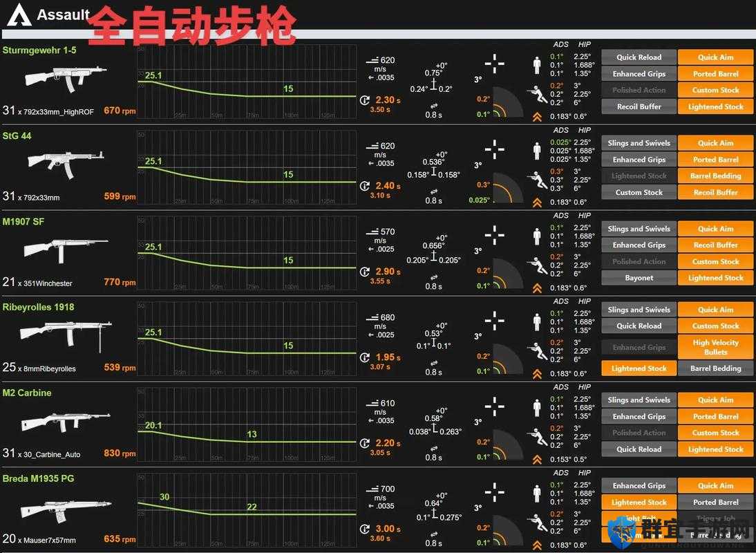Select Enhanced Grips for Breda M1935 PG
756x553 pixels.
(x=639, y=486)
